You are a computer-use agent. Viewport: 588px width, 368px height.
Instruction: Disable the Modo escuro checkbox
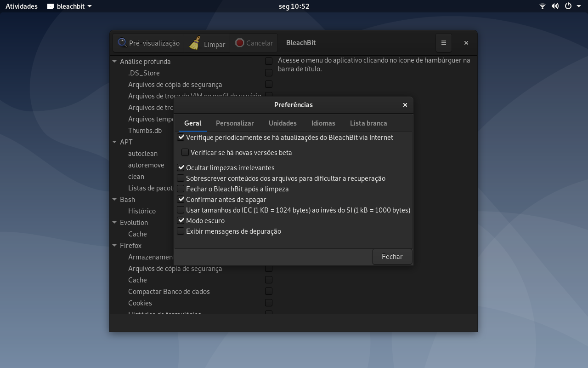[181, 220]
